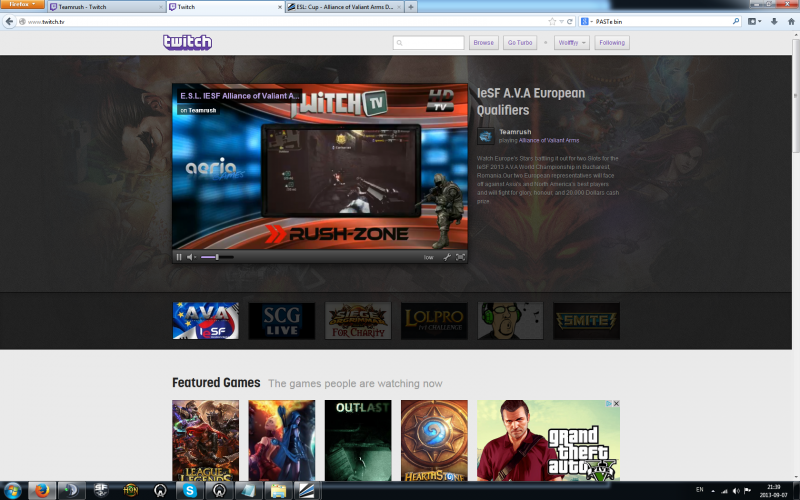Switch to the ESL Cup Alliance of Valiant Arms tab
This screenshot has height=500, width=800.
pos(345,7)
